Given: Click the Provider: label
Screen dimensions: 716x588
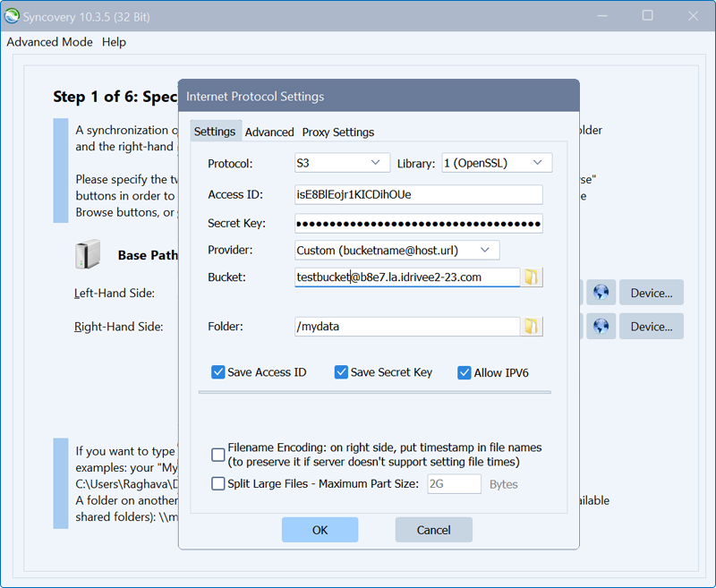Looking at the screenshot, I should 230,251.
